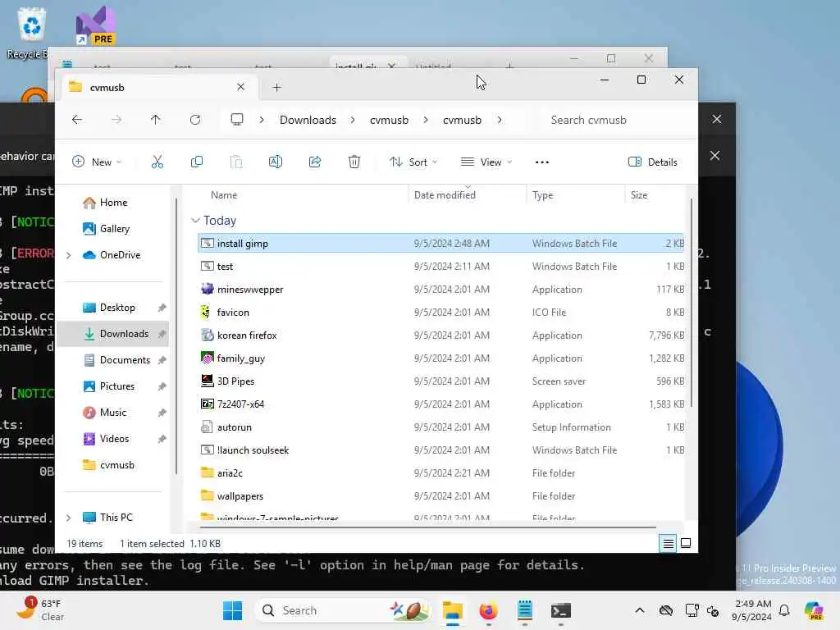
Task: Expand This PC tree node chevron
Action: (x=69, y=518)
